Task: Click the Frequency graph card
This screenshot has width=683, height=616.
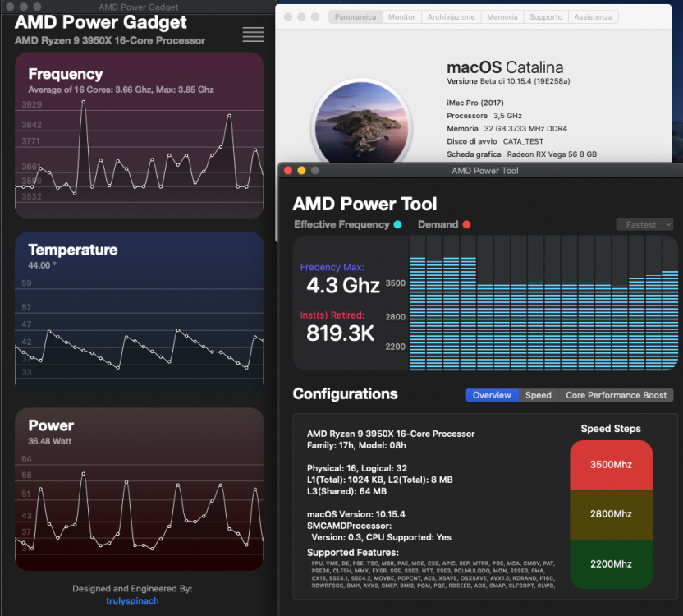Action: pyautogui.click(x=140, y=136)
